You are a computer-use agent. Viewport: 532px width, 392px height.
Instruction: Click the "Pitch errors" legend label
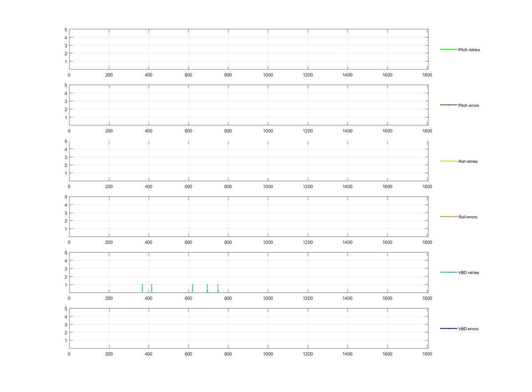(469, 105)
